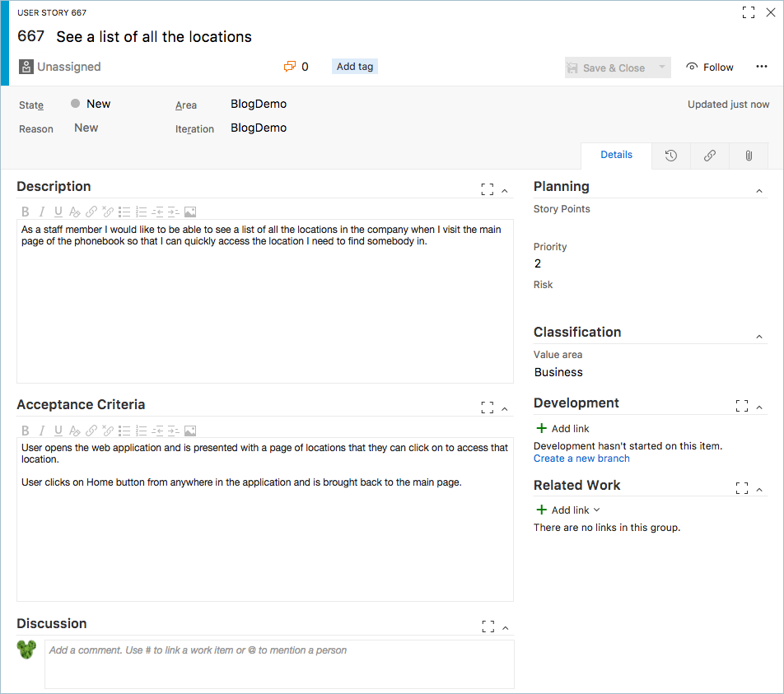
Task: Toggle Follow on this work item
Action: coord(709,68)
